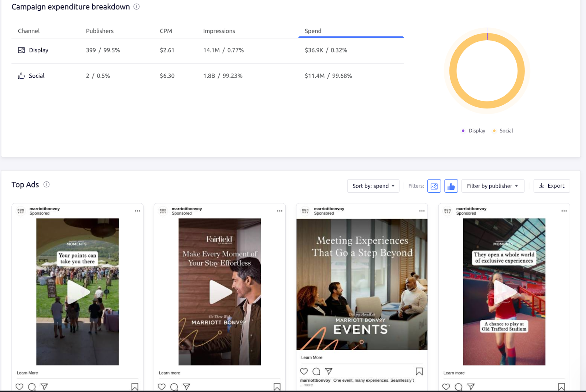
Task: Click the info icon beside Campaign expenditure breakdown
Action: [x=136, y=7]
